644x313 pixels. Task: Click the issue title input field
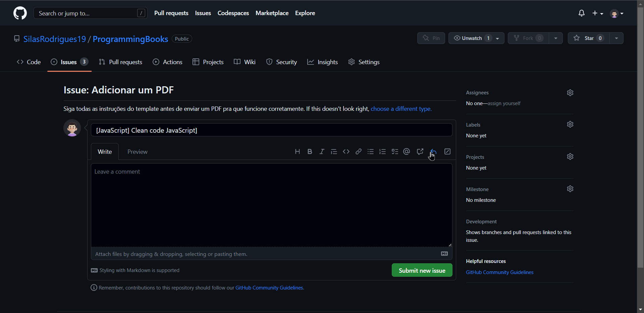pyautogui.click(x=272, y=130)
